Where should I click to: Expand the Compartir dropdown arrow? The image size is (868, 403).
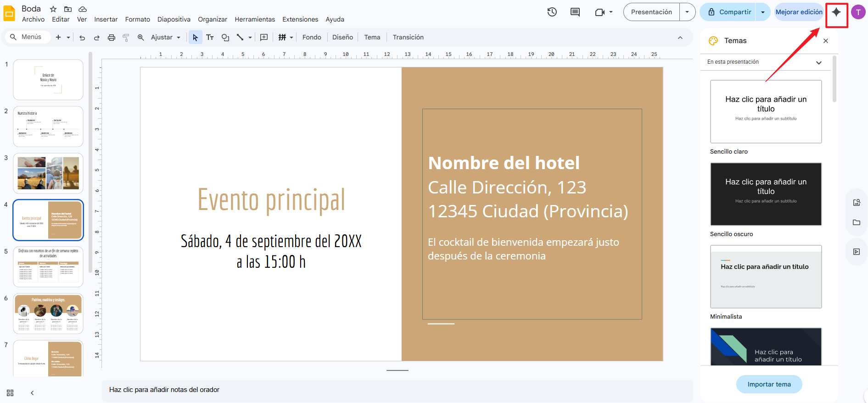[763, 12]
